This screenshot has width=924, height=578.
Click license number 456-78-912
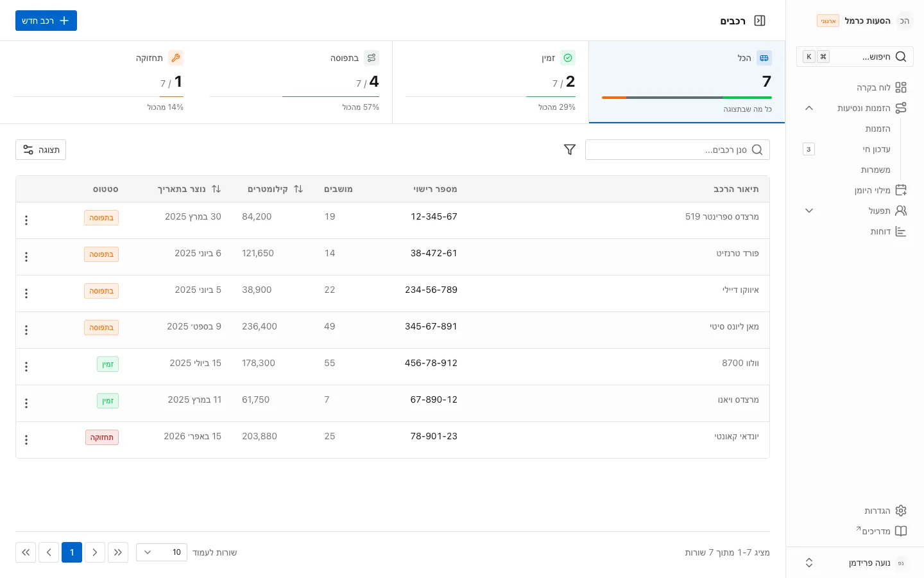coord(431,363)
